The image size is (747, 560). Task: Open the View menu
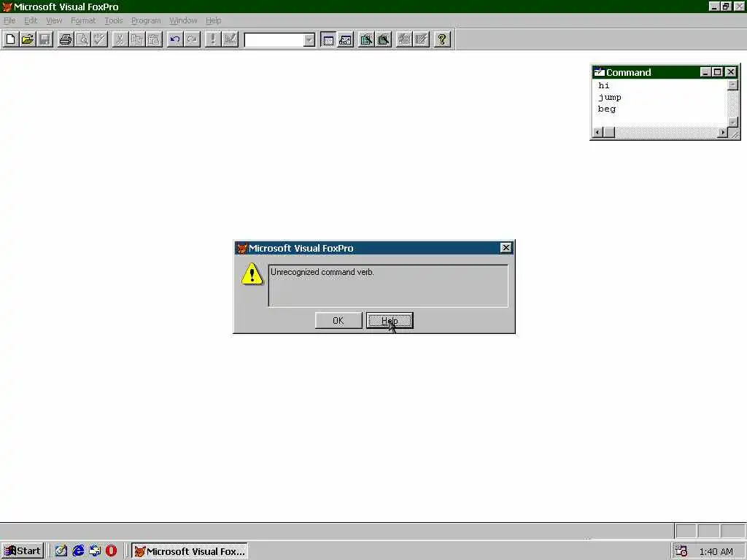pyautogui.click(x=54, y=20)
